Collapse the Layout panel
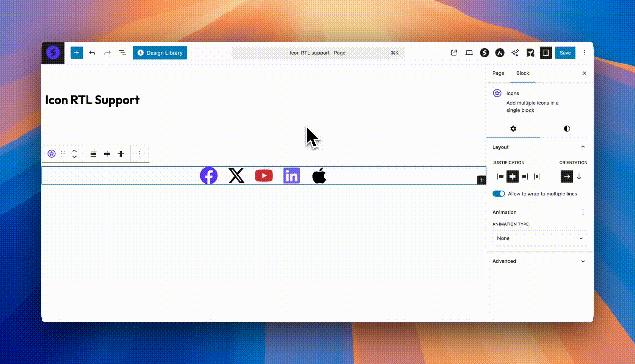 tap(583, 147)
